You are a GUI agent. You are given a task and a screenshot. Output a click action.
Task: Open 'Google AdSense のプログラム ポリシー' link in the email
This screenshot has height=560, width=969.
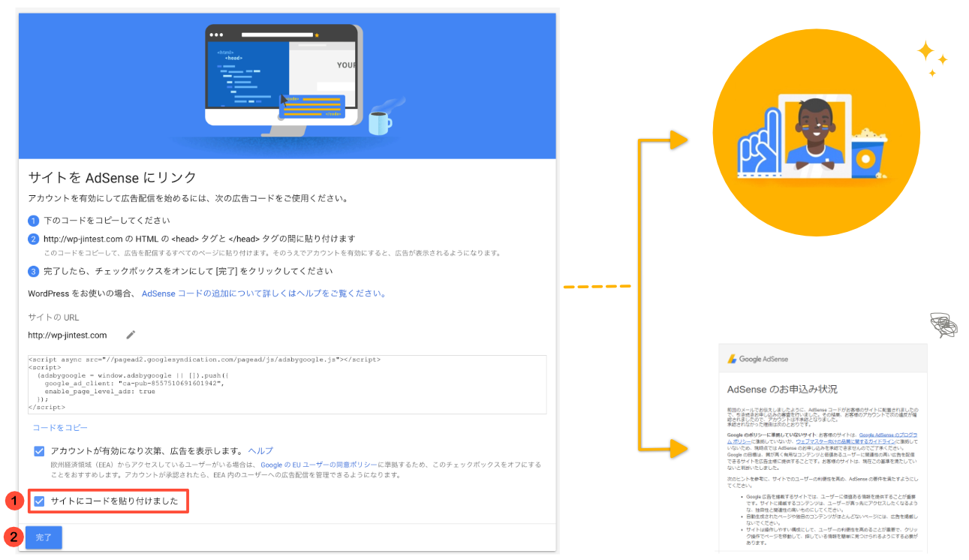(888, 435)
